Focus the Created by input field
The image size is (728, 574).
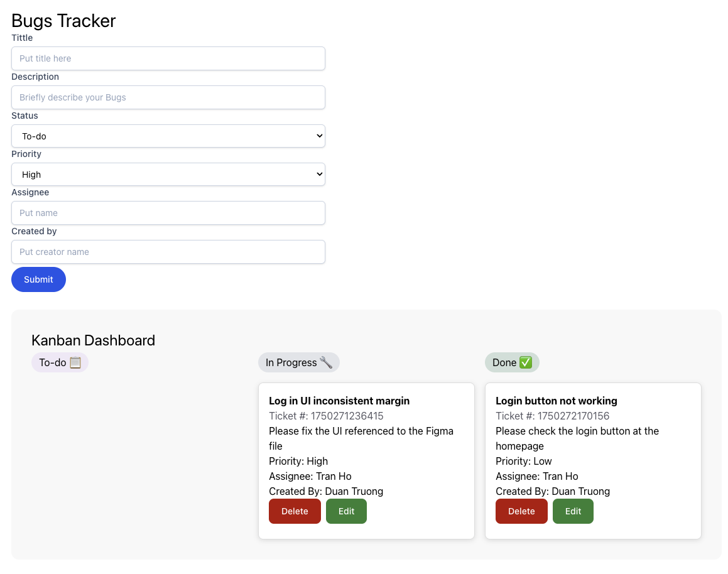[x=168, y=252]
